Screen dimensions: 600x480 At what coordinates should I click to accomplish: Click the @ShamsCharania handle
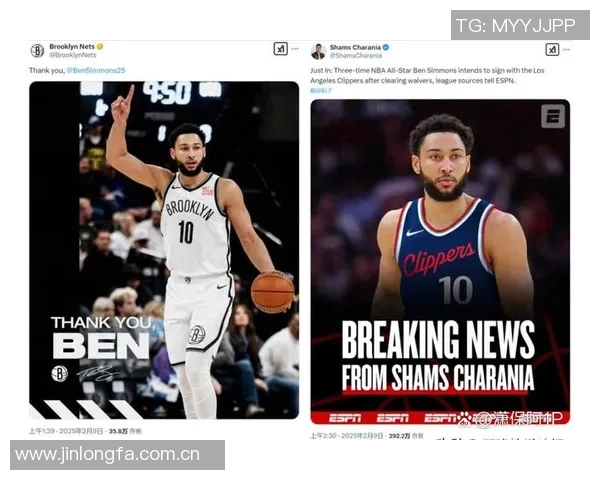356,56
